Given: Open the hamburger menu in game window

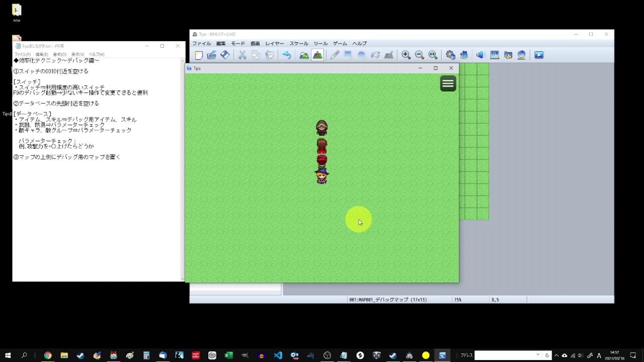Looking at the screenshot, I should [448, 83].
